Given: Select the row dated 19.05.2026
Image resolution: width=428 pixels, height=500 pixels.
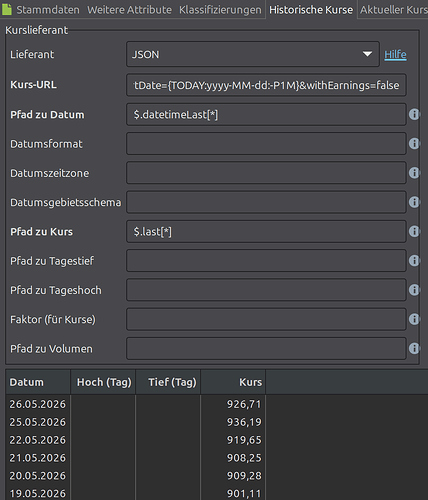Looking at the screenshot, I should coord(217,493).
